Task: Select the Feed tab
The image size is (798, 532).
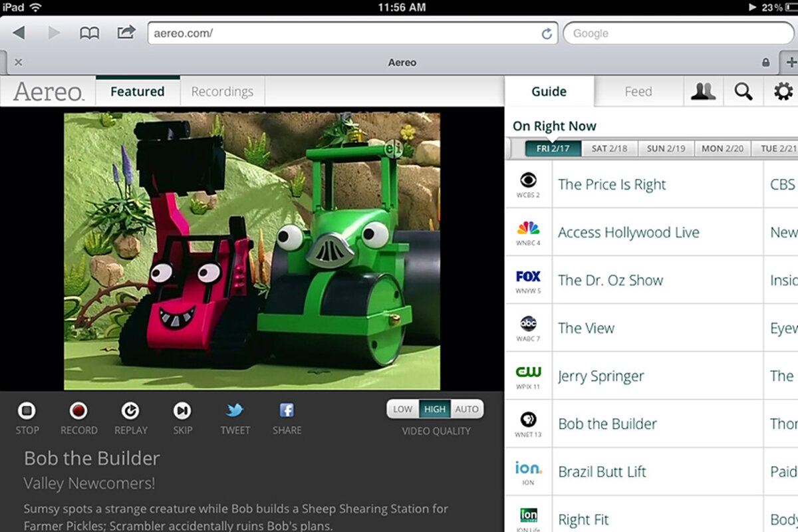Action: click(638, 91)
